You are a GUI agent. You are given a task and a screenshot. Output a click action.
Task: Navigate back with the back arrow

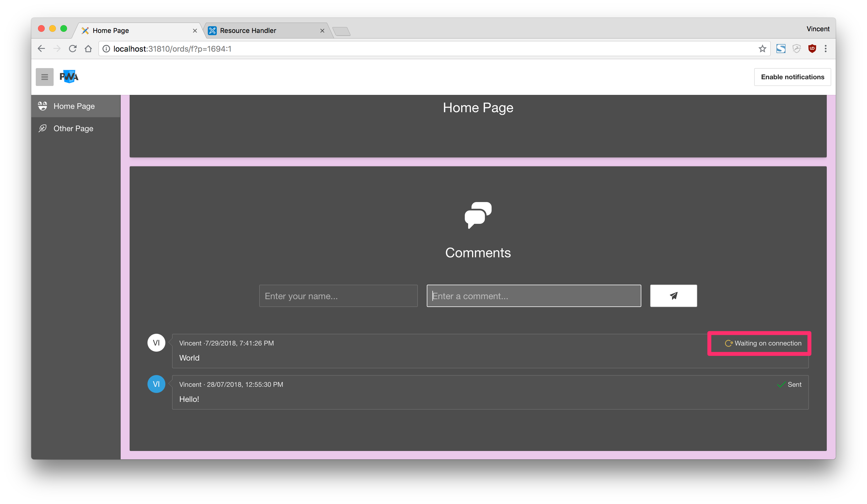click(x=42, y=49)
